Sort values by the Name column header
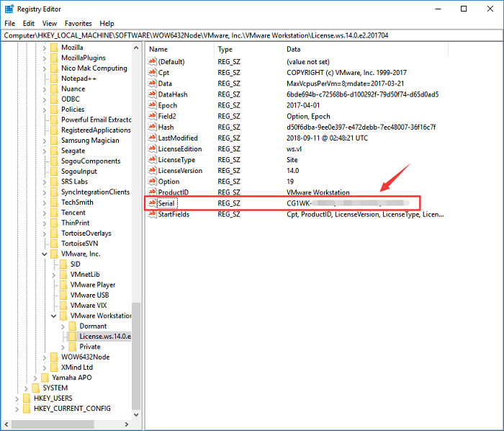Screen dimensions: 504x431 (180, 49)
